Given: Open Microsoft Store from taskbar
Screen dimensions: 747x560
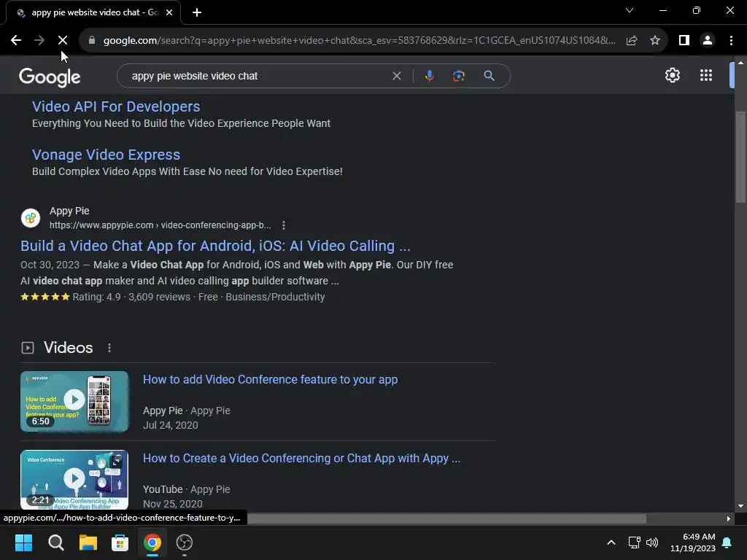Looking at the screenshot, I should pyautogui.click(x=120, y=542).
